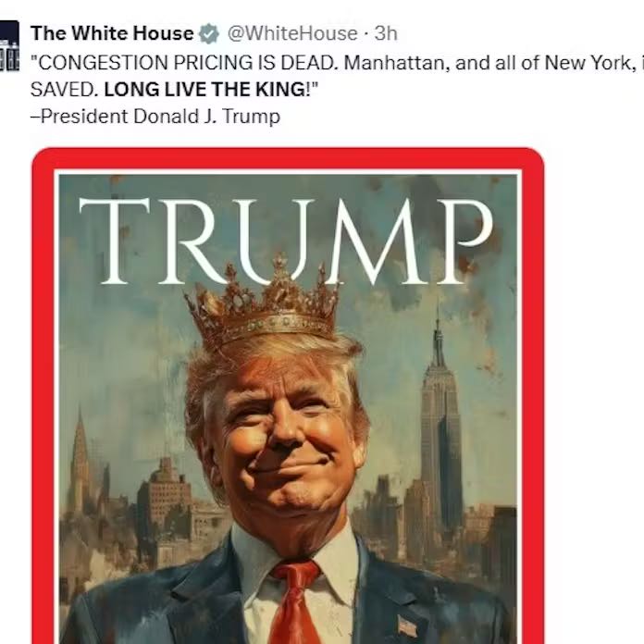The height and width of the screenshot is (644, 644).
Task: Open the attached magazine cover image
Action: pos(288,395)
